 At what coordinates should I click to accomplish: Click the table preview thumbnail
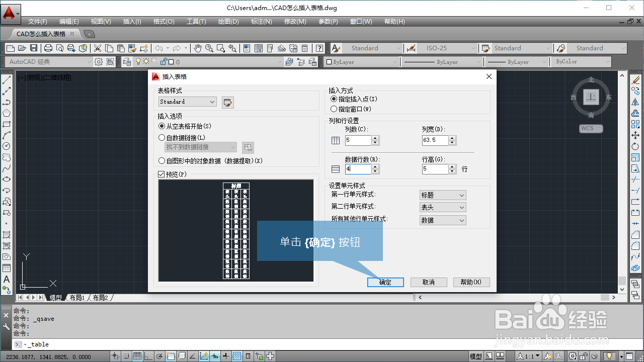tap(236, 231)
